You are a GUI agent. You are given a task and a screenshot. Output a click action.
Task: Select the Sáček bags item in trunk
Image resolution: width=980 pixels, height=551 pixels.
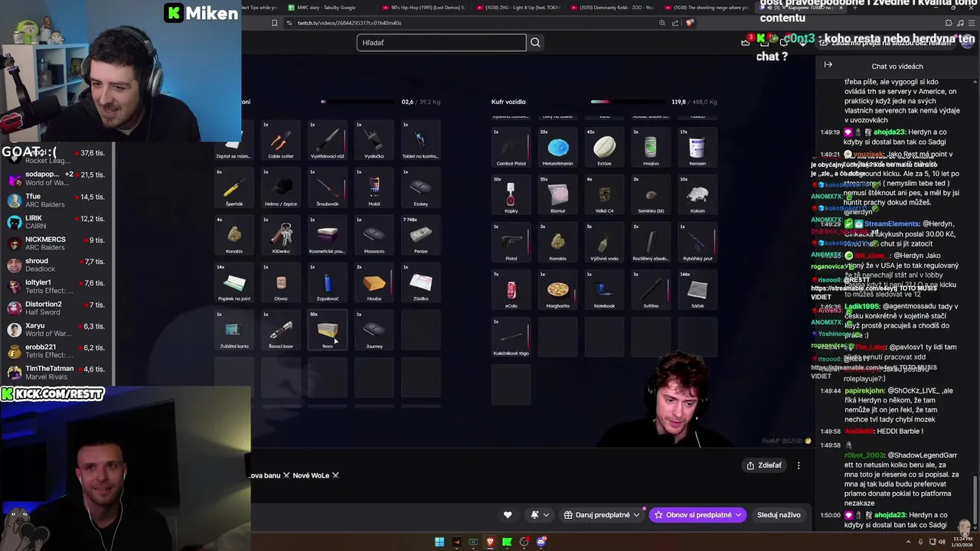[697, 289]
